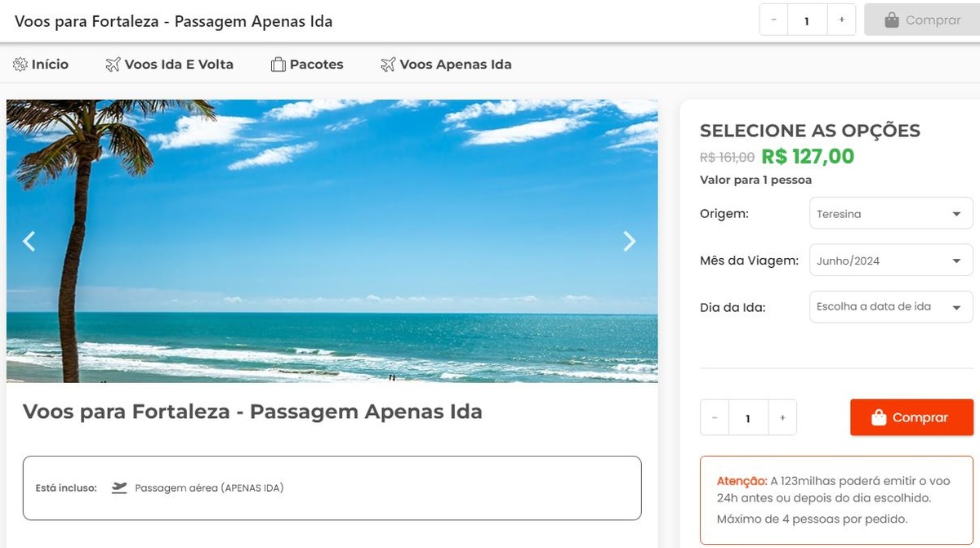Click the right arrow on the beach image carousel
This screenshot has height=548, width=980.
point(630,241)
